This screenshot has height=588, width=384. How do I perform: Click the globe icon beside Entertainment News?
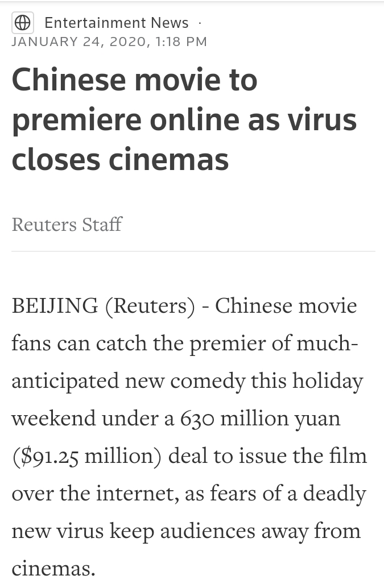23,23
